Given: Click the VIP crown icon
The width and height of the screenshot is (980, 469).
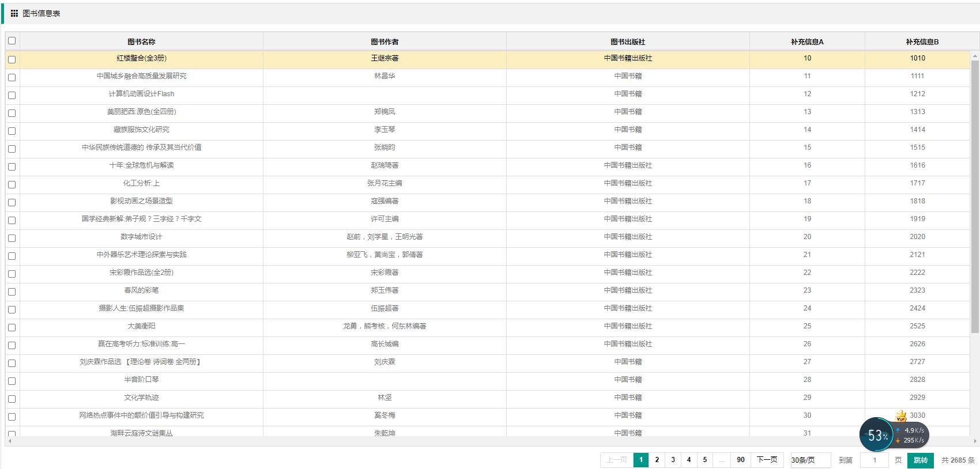Looking at the screenshot, I should (901, 416).
